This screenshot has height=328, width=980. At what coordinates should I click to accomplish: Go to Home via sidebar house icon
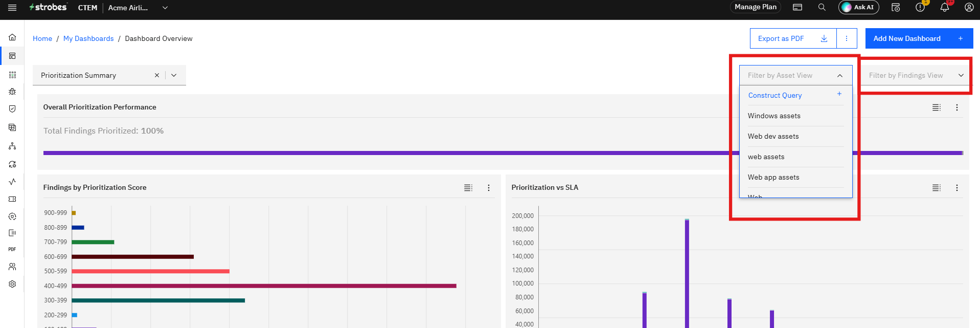pyautogui.click(x=12, y=37)
